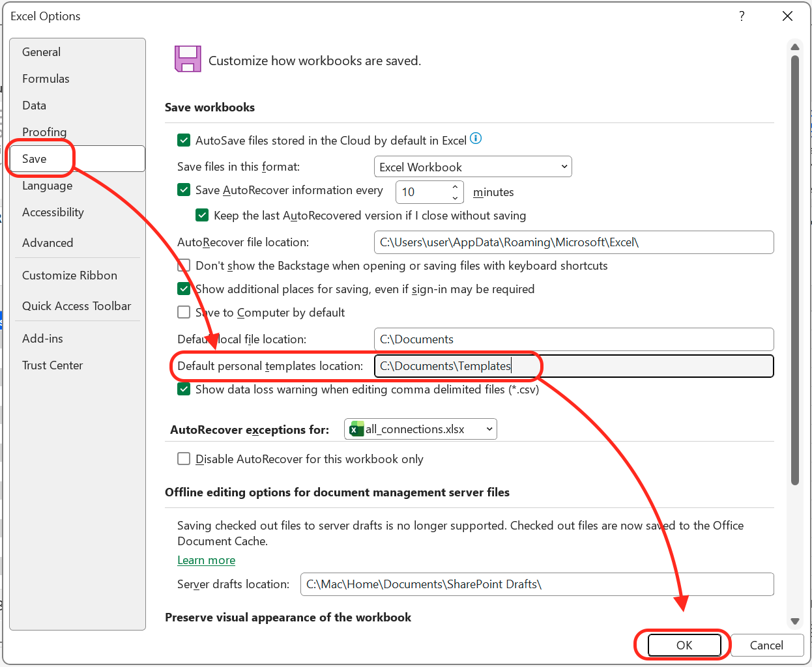This screenshot has width=812, height=667.
Task: Uncheck AutoSave files stored in the Cloud
Action: tap(184, 140)
